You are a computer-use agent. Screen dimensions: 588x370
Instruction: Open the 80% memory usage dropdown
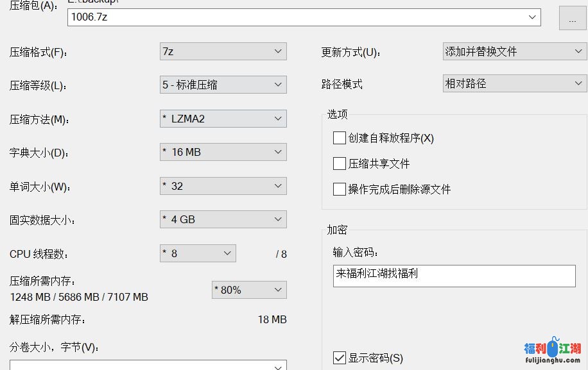point(278,290)
